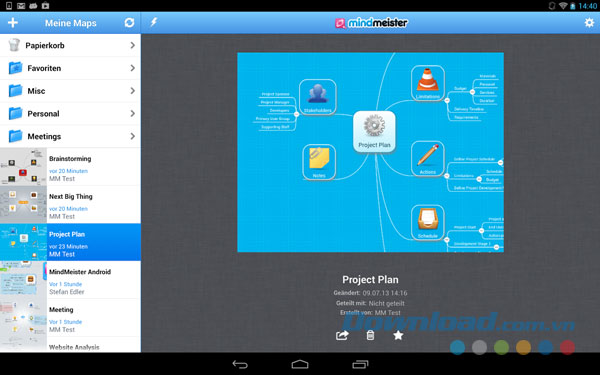
Task: Click the Geändert date 09.07.13 14:16
Action: (385, 293)
